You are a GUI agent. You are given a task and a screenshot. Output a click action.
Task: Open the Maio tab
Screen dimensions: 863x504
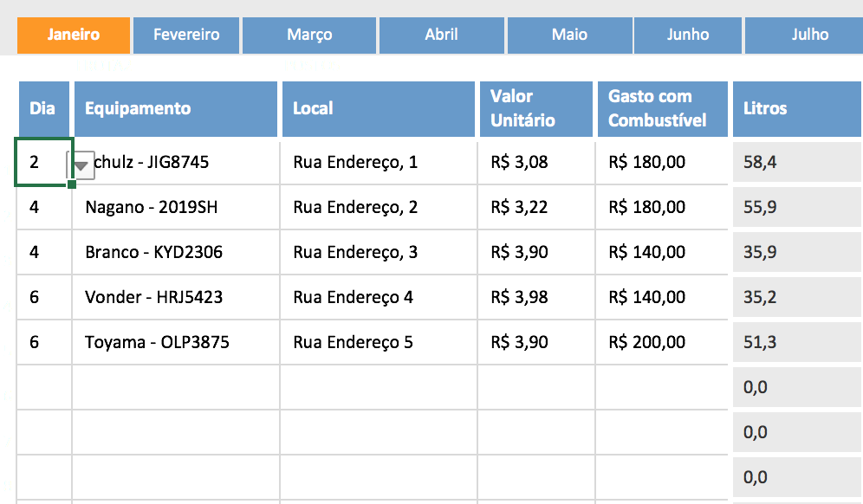569,36
